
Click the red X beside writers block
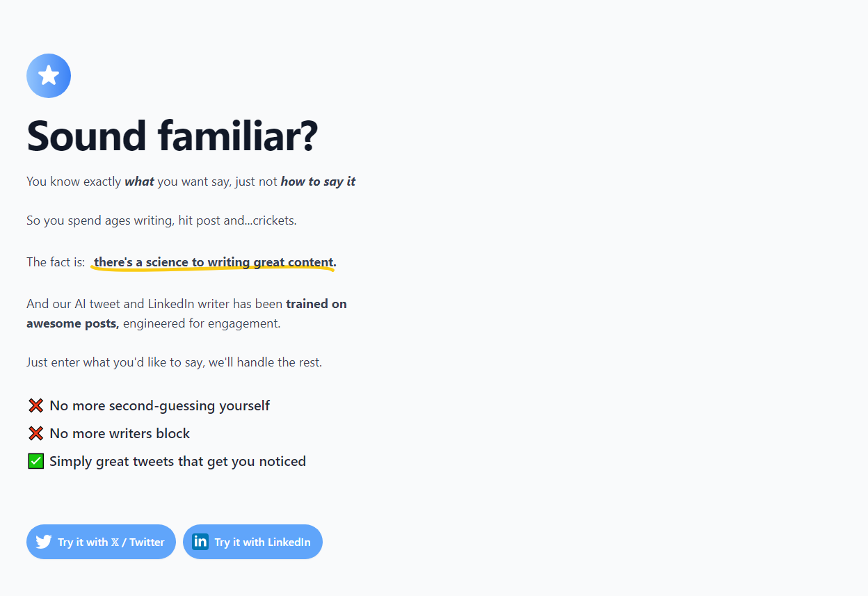(36, 433)
